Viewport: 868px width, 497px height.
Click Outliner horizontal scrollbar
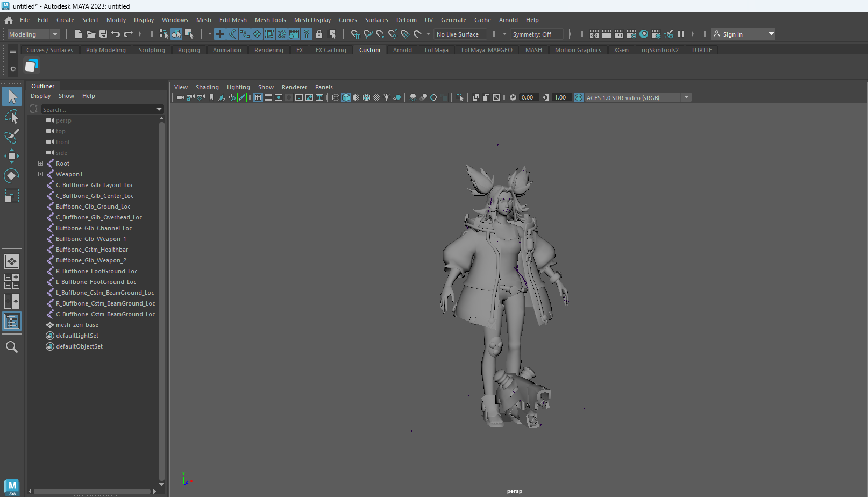(91, 491)
